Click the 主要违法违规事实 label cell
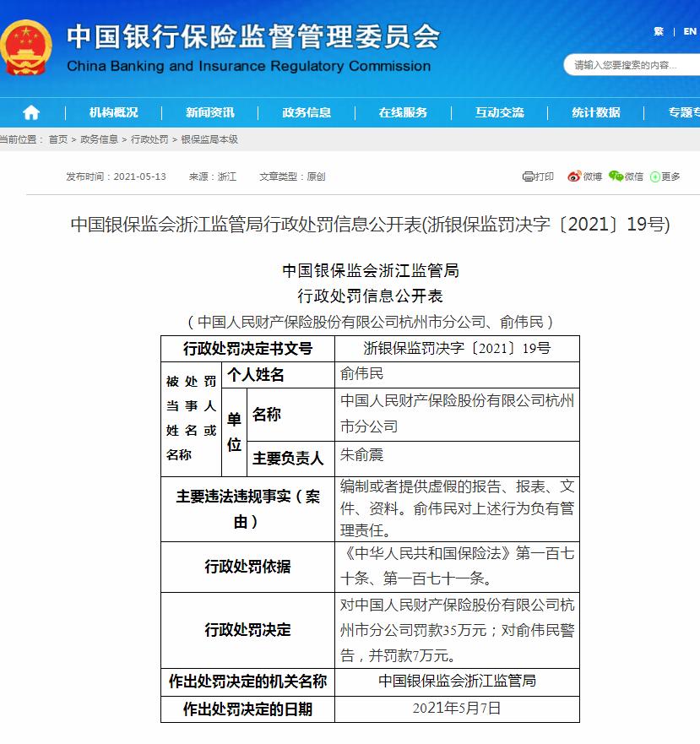 pyautogui.click(x=247, y=509)
